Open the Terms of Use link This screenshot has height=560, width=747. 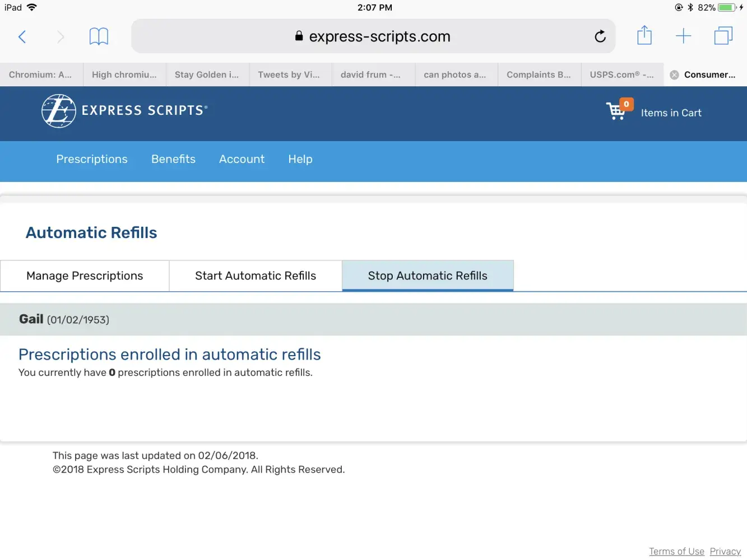(x=676, y=552)
